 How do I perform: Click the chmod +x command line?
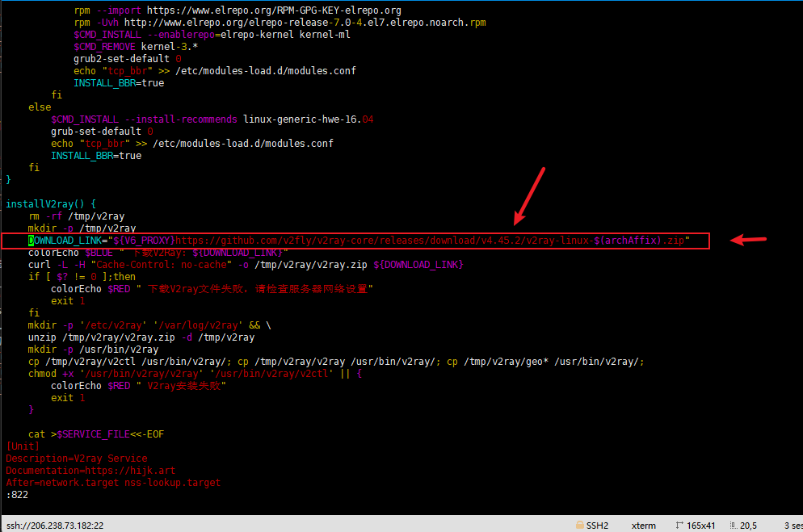[x=194, y=374]
